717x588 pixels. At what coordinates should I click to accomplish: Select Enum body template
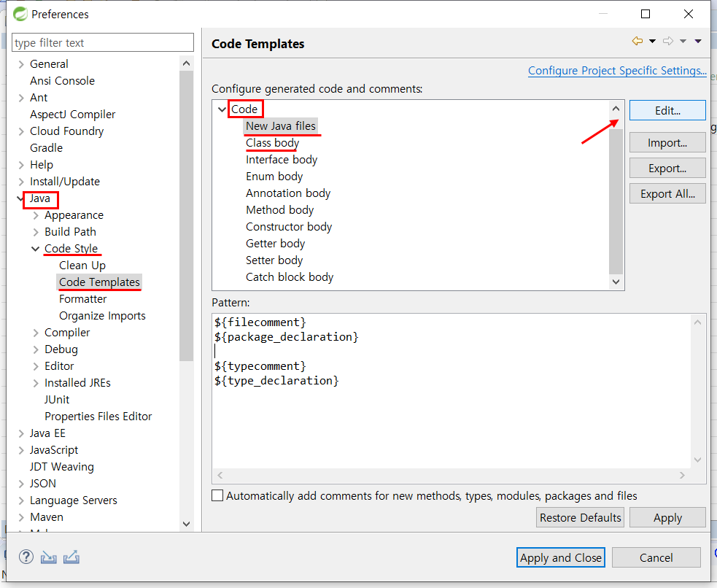pyautogui.click(x=274, y=177)
